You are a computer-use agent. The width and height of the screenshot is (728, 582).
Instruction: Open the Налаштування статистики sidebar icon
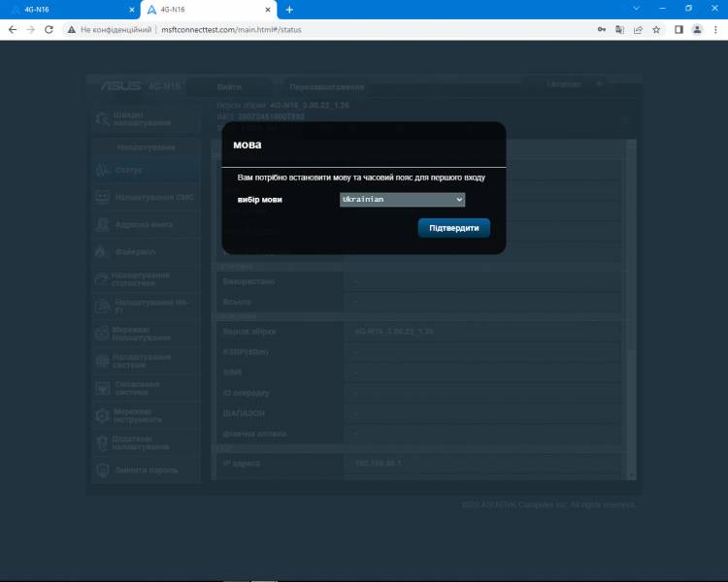click(x=102, y=279)
